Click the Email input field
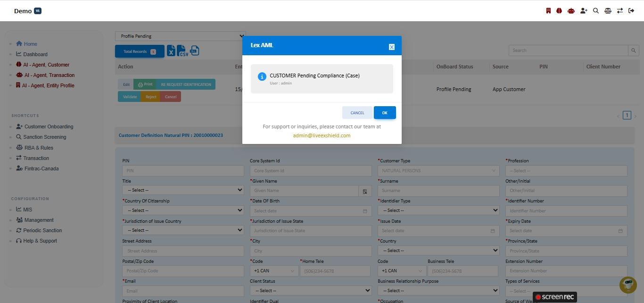 pos(183,291)
